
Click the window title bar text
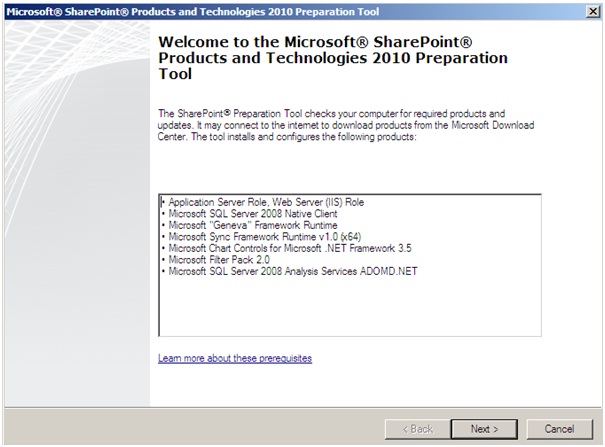[x=193, y=12]
